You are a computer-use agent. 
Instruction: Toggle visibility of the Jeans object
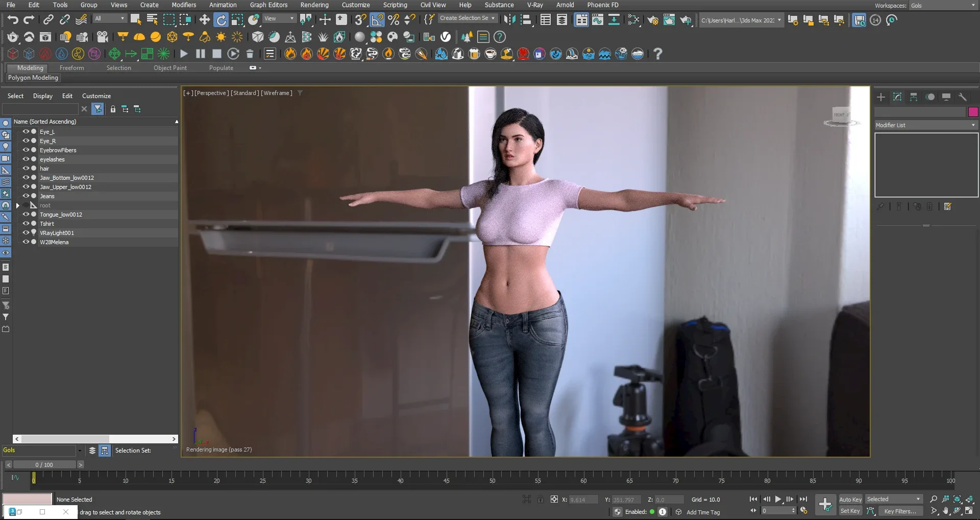tap(25, 196)
